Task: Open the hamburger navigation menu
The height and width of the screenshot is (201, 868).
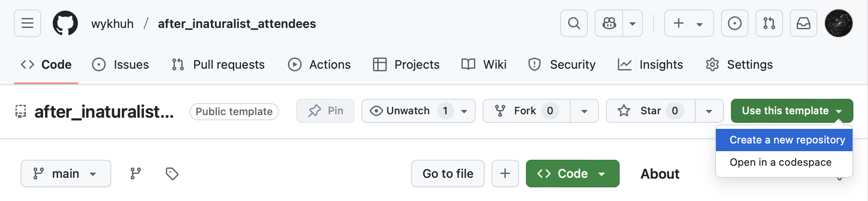Action: pos(28,23)
